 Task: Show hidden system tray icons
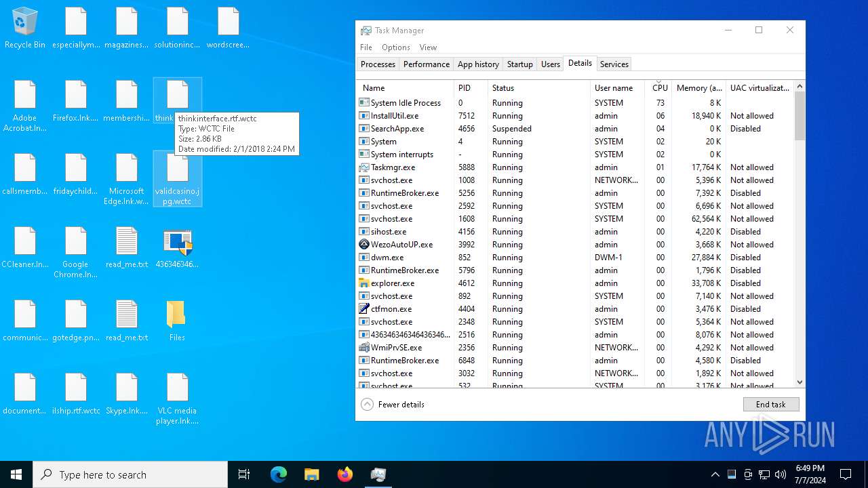(715, 474)
